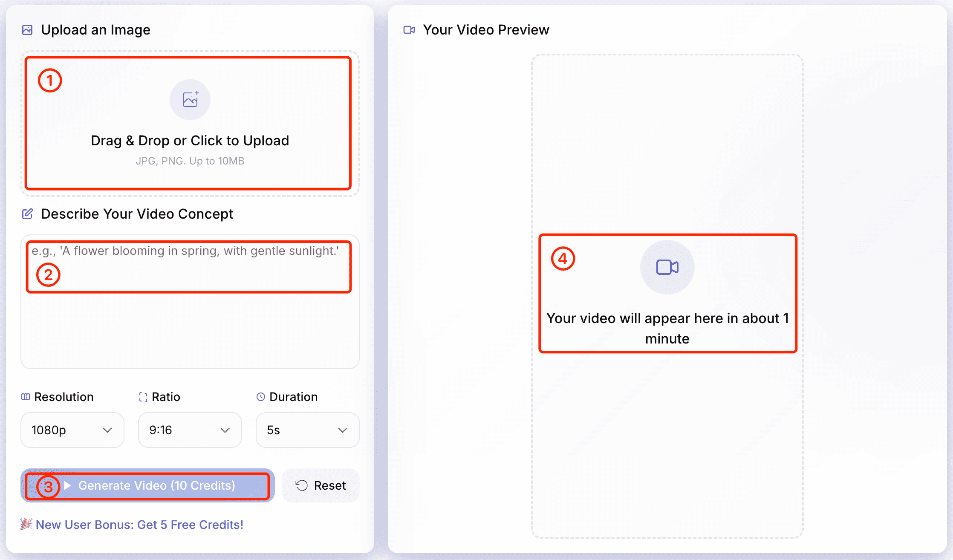Click the party popper emoji by New User Bonus
The height and width of the screenshot is (560, 953).
tap(26, 524)
